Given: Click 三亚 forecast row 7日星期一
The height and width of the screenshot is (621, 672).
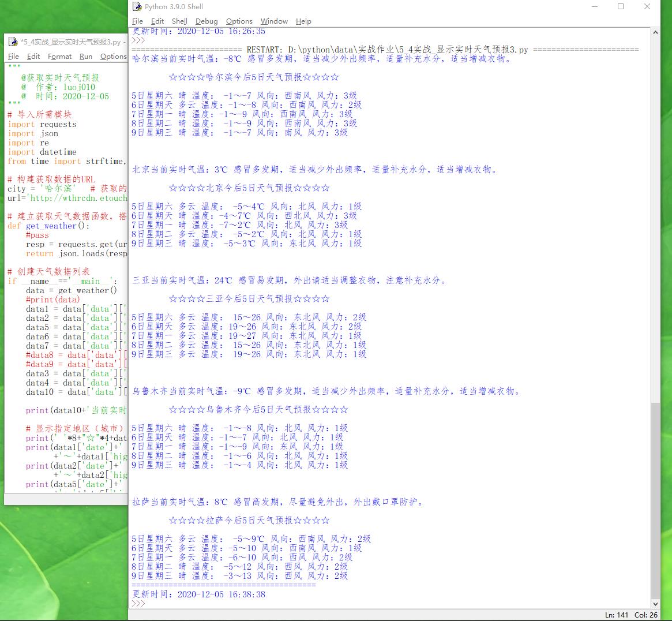Looking at the screenshot, I should click(246, 336).
